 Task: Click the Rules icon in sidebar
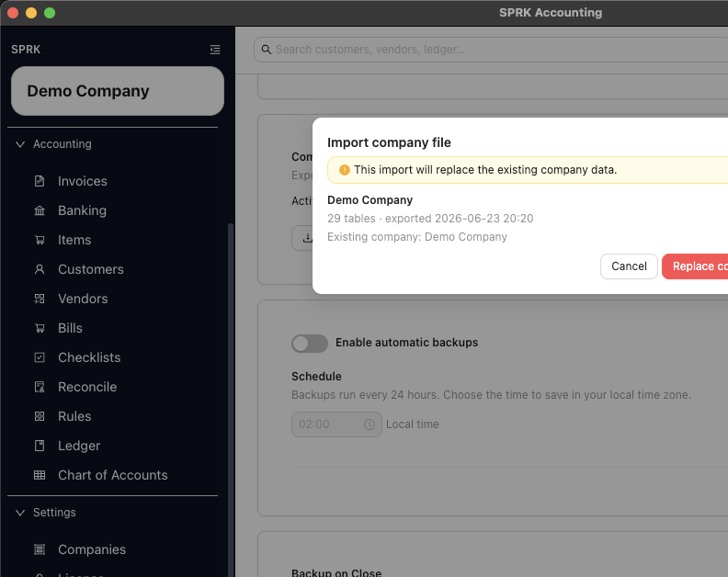[x=40, y=416]
